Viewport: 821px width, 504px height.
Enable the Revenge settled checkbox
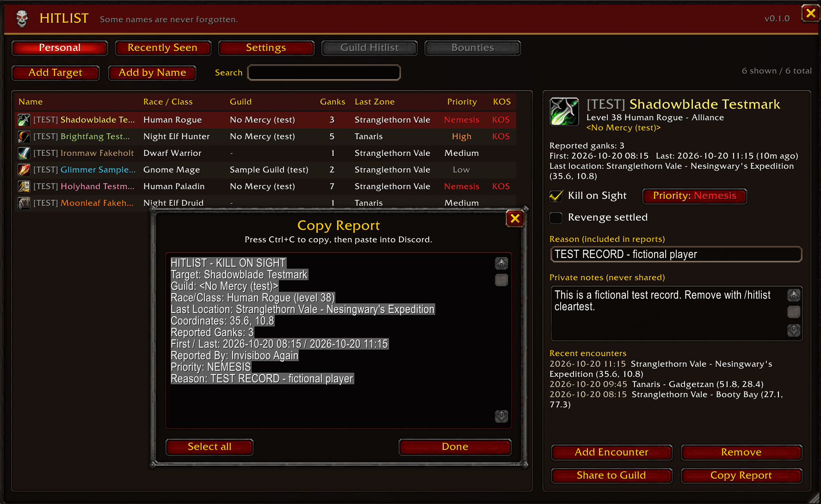556,218
